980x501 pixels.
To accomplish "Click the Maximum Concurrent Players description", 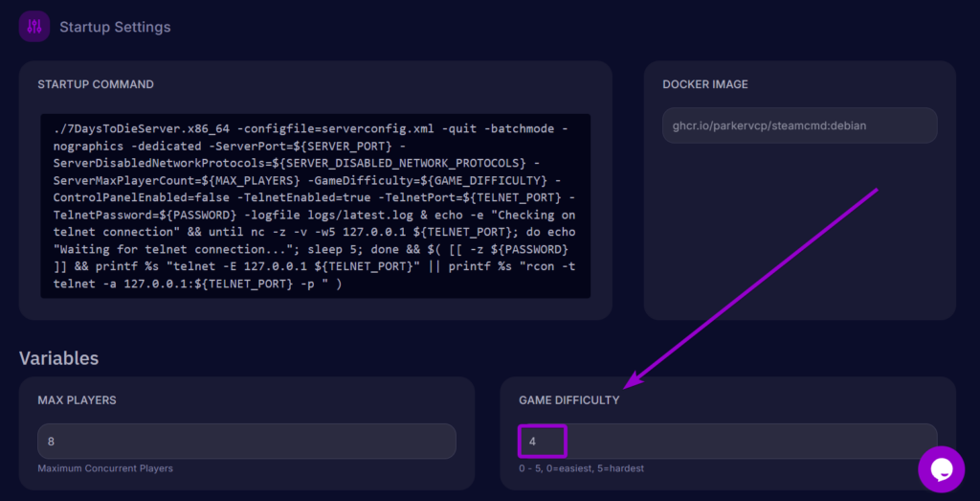I will tap(105, 468).
